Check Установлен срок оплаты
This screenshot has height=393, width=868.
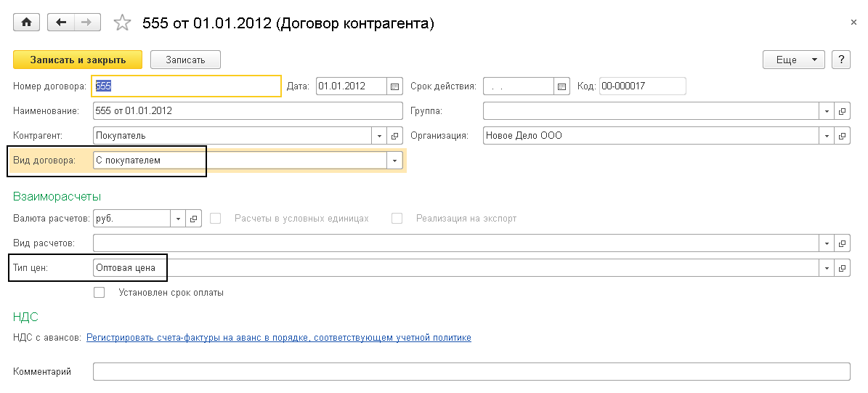tap(100, 293)
